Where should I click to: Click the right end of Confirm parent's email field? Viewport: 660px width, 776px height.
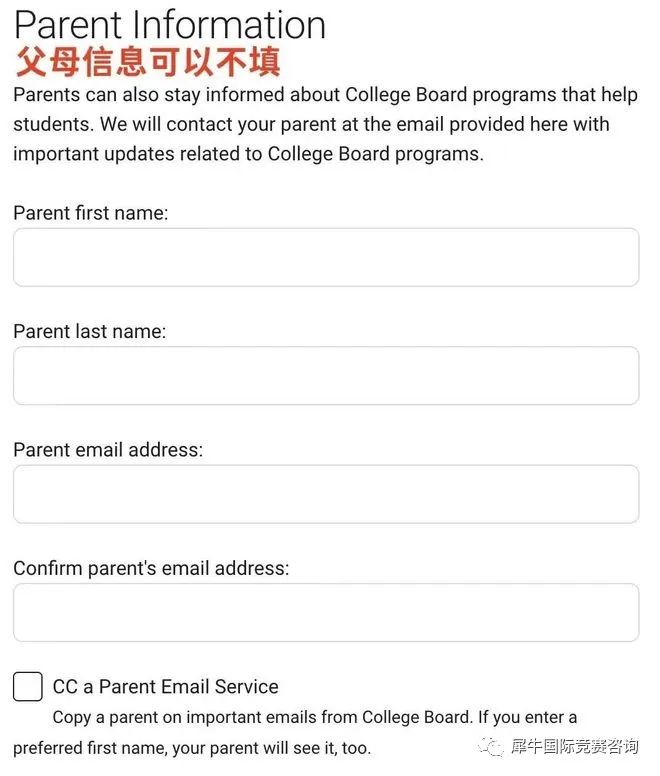[x=624, y=612]
